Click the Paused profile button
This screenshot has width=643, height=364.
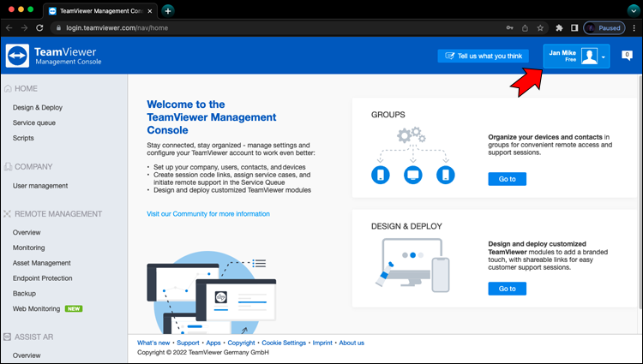click(604, 28)
